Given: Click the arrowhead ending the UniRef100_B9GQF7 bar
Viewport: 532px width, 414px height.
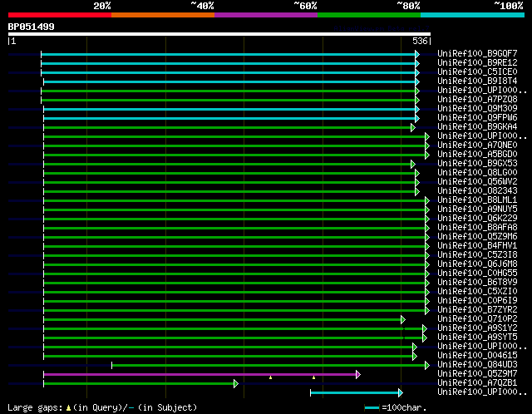Looking at the screenshot, I should (x=417, y=54).
